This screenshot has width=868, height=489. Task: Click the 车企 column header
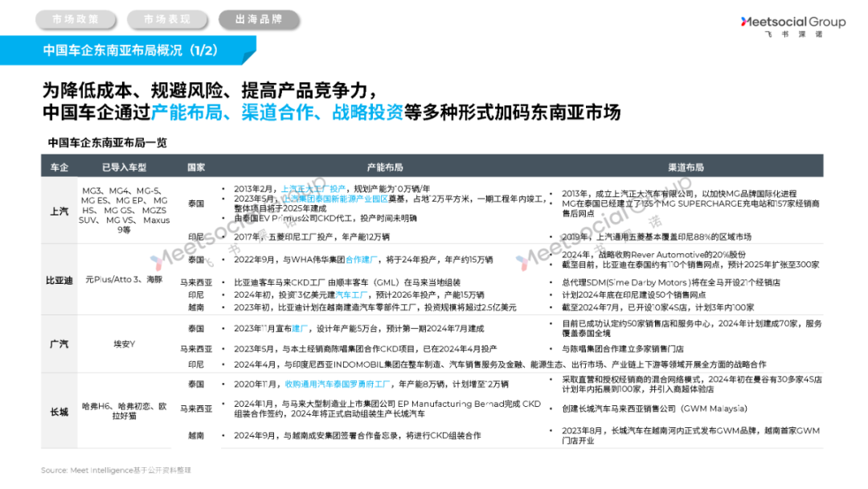coord(59,167)
